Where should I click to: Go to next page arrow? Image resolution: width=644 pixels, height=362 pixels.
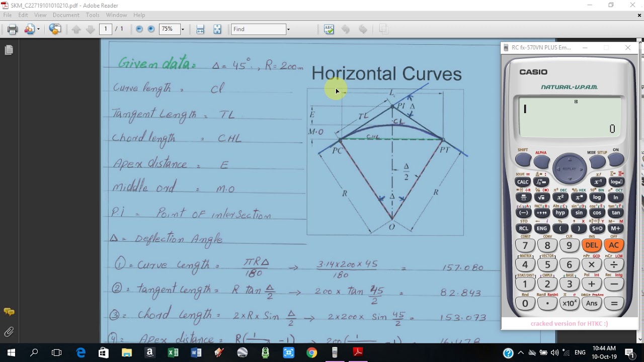pos(91,29)
